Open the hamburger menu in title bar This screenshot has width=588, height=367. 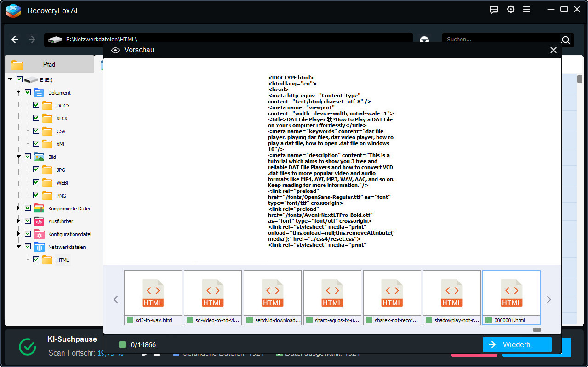click(x=526, y=10)
